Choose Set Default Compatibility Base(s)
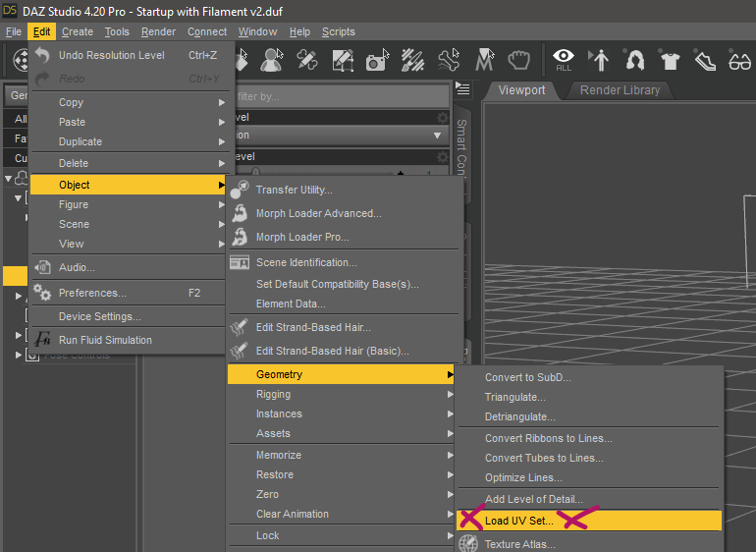 pos(342,284)
